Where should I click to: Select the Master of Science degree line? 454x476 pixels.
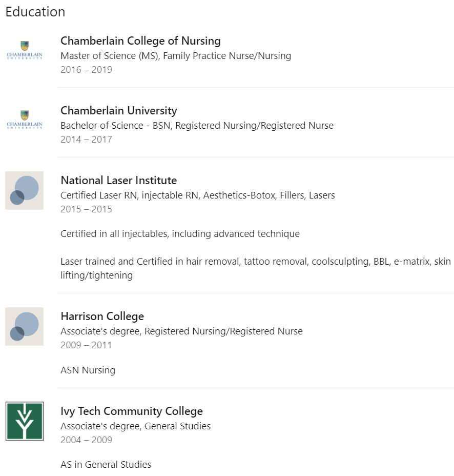pos(176,56)
